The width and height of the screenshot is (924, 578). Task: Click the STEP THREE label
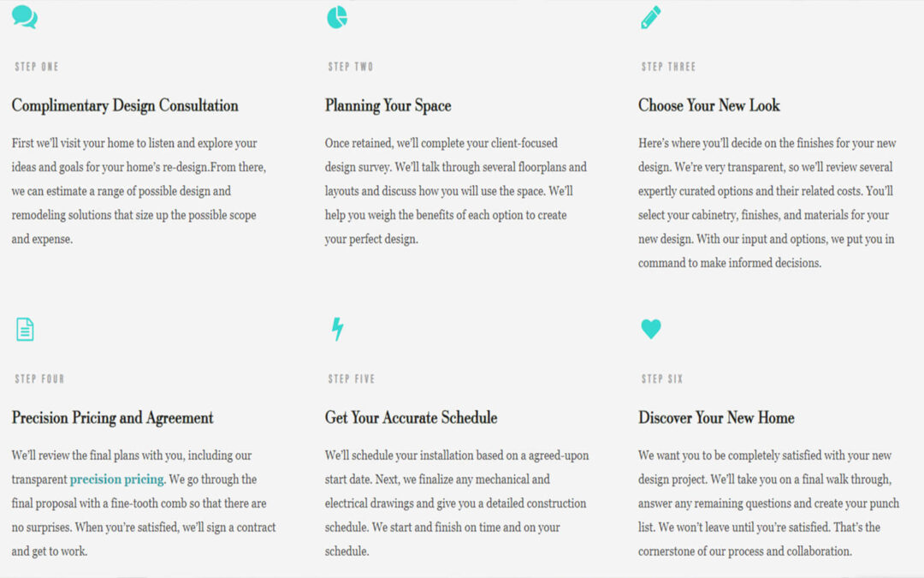point(668,67)
